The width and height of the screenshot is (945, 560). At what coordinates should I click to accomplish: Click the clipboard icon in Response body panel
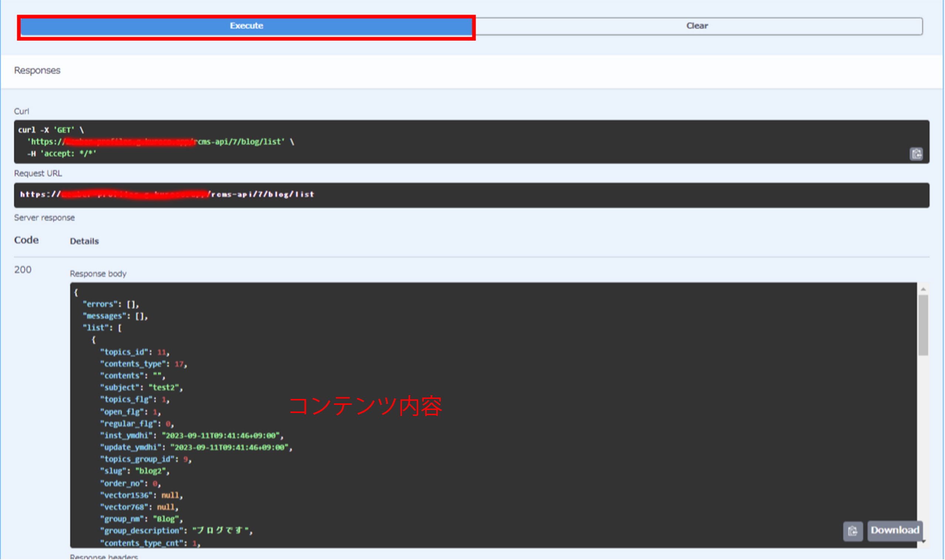853,531
